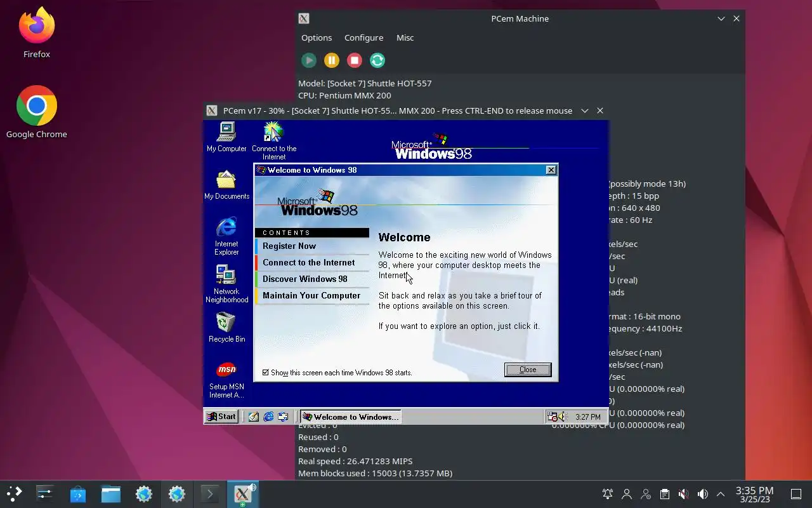Stop emulation with the red stop button

tap(355, 60)
